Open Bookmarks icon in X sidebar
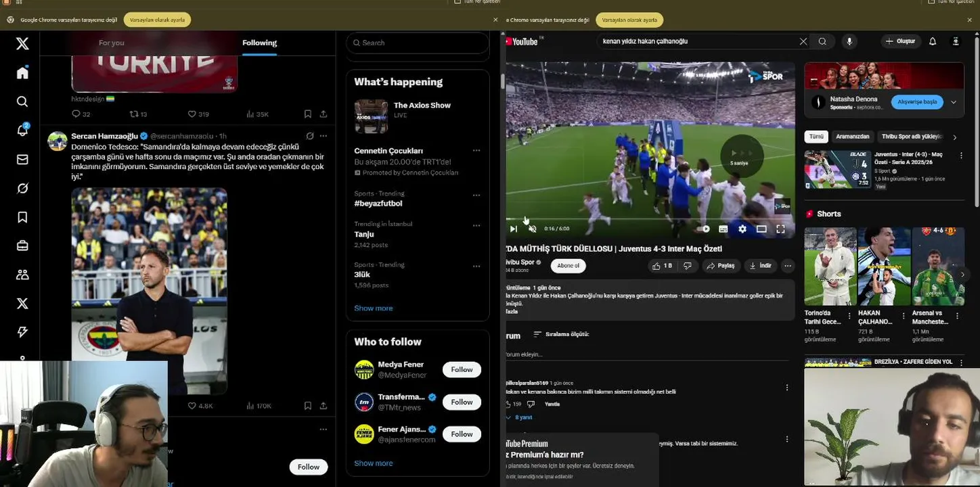Image resolution: width=980 pixels, height=487 pixels. (x=22, y=217)
